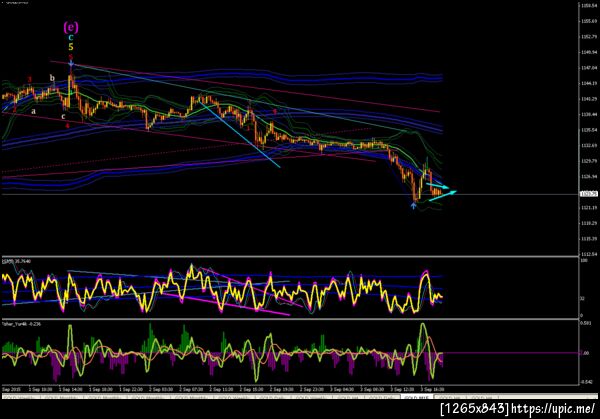Open the active highlighted GOLD chart tab
Image resolution: width=600 pixels, height=419 pixels.
(x=417, y=398)
